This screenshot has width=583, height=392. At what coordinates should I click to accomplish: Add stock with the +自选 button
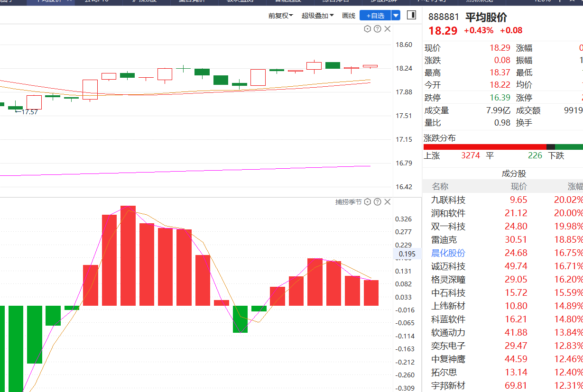coord(375,16)
